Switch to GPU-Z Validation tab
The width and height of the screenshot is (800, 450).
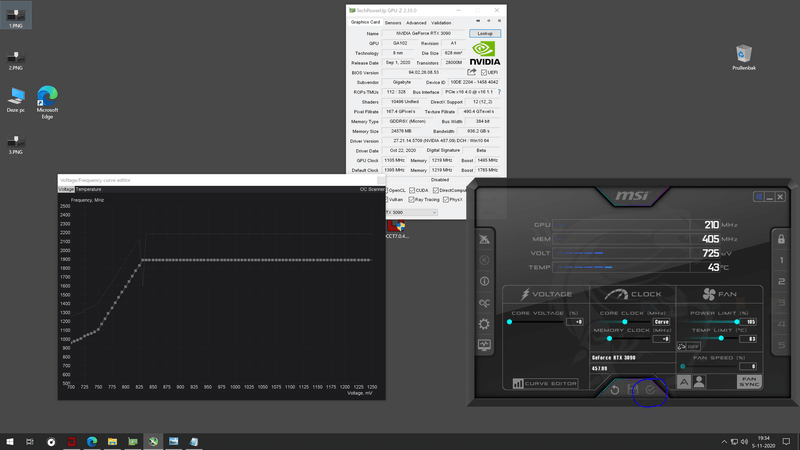(x=441, y=23)
